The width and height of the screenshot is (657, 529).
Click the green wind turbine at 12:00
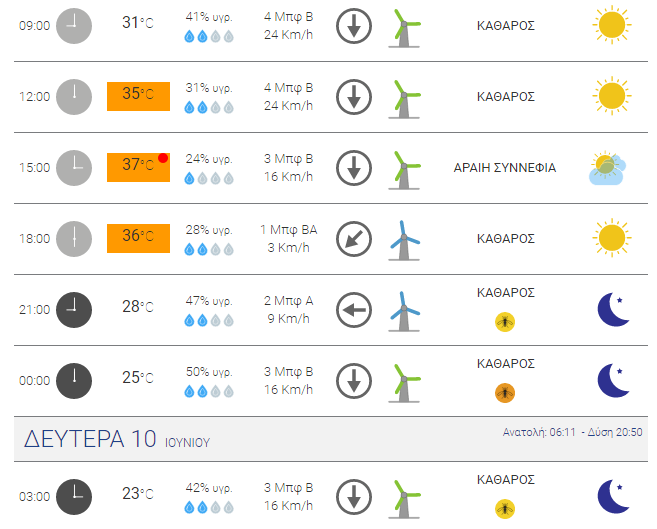[x=404, y=99]
